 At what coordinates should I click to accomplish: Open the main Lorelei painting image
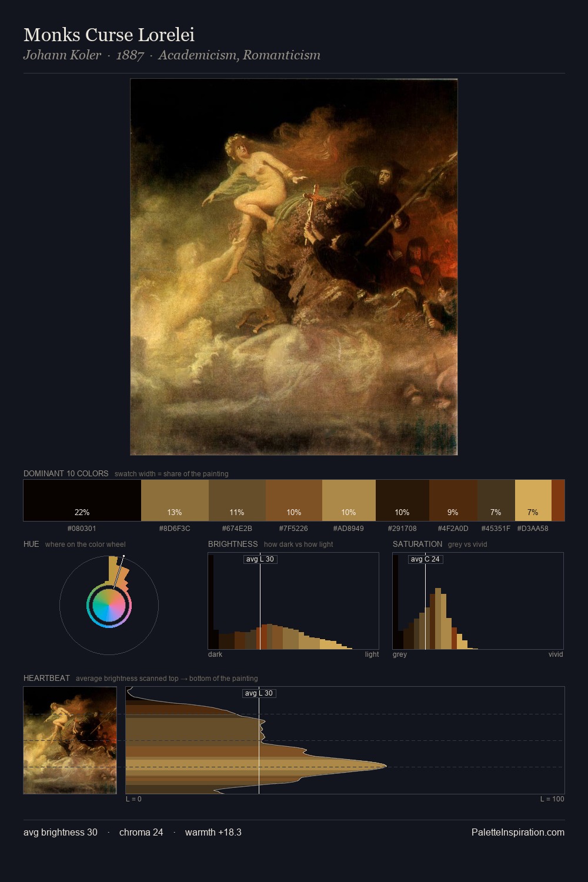point(294,267)
